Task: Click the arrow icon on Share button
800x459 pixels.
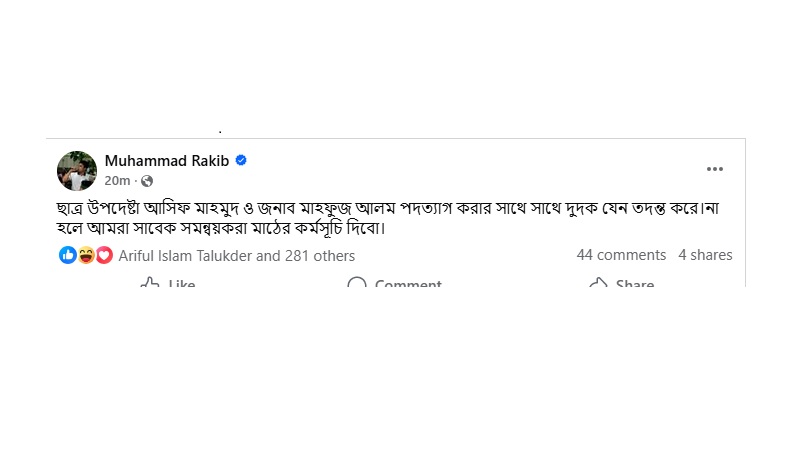Action: 598,283
